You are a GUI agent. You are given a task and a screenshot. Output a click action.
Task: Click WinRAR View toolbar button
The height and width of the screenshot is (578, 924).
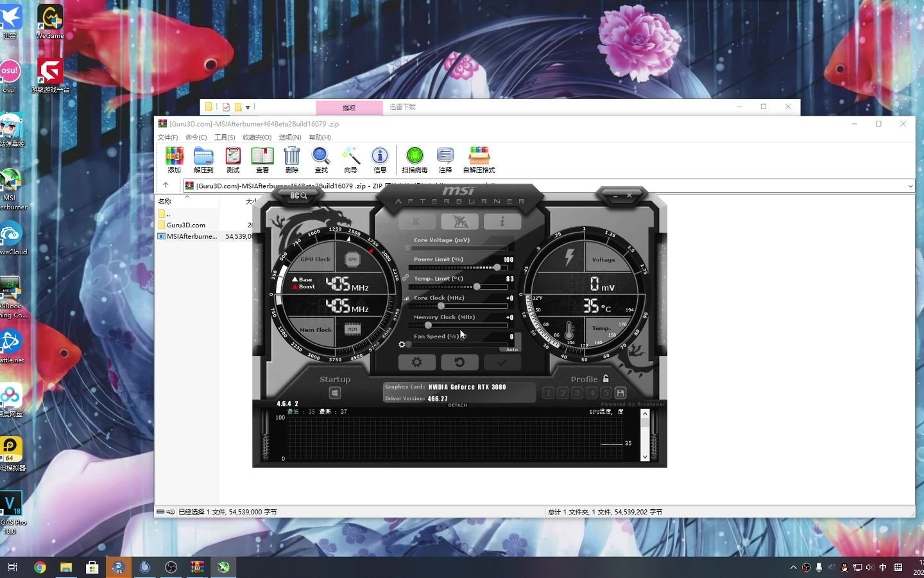pyautogui.click(x=262, y=160)
